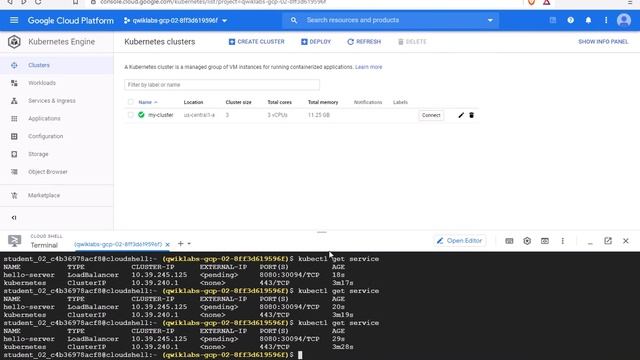Click the Filter by label or name field

pyautogui.click(x=222, y=85)
